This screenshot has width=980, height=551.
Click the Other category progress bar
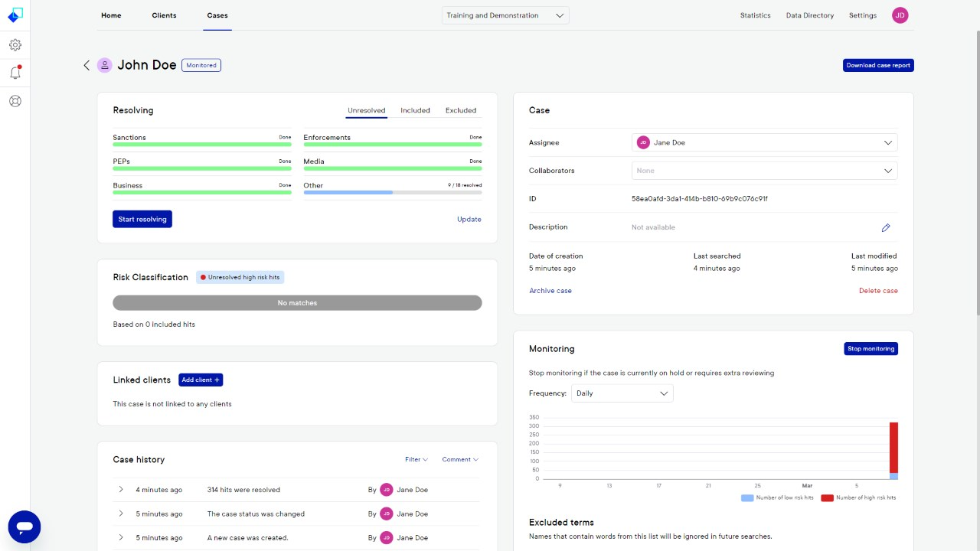coord(392,192)
